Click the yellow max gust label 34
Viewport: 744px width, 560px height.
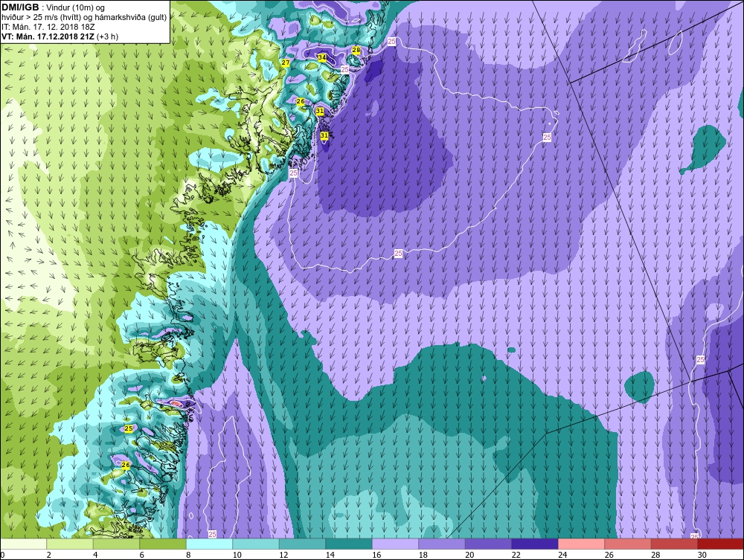click(x=322, y=57)
